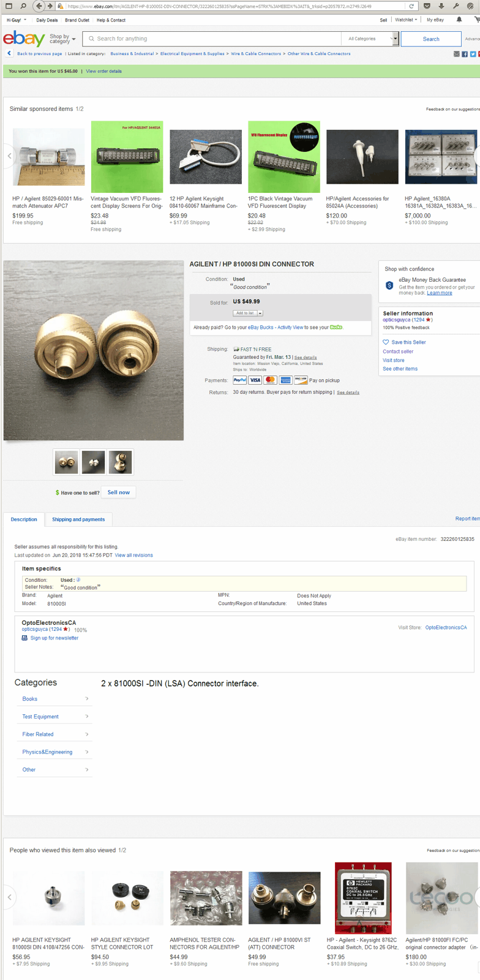This screenshot has width=480, height=980.
Task: Expand the Books category chevron
Action: [x=87, y=699]
